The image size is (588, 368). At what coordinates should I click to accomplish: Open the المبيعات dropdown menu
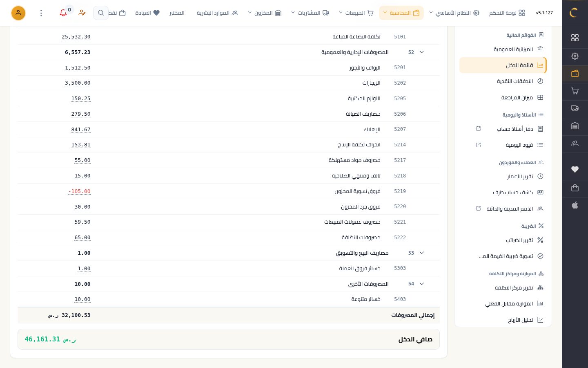pos(356,13)
